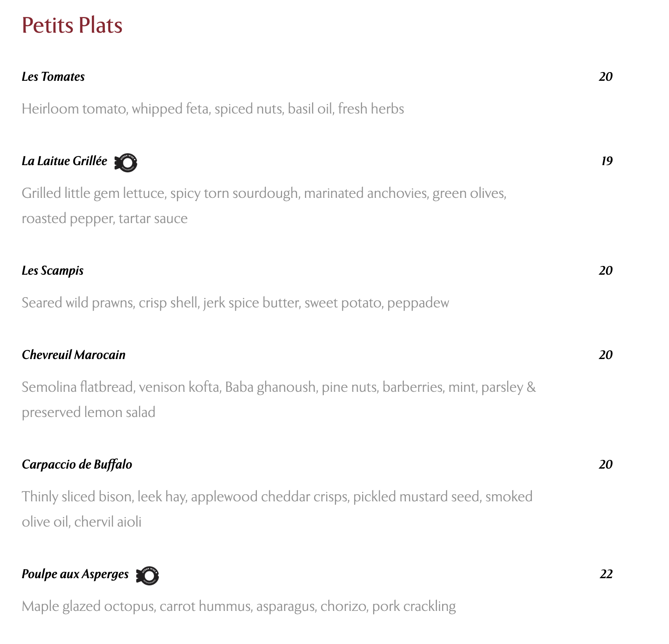Select the Poulpe aux Asperges title
The height and width of the screenshot is (644, 669).
pyautogui.click(x=75, y=574)
